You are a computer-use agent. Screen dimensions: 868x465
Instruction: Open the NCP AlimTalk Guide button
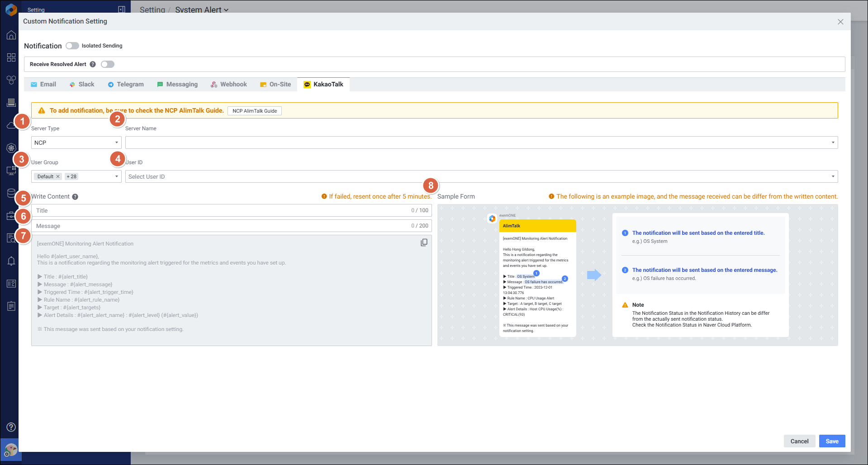(x=255, y=111)
